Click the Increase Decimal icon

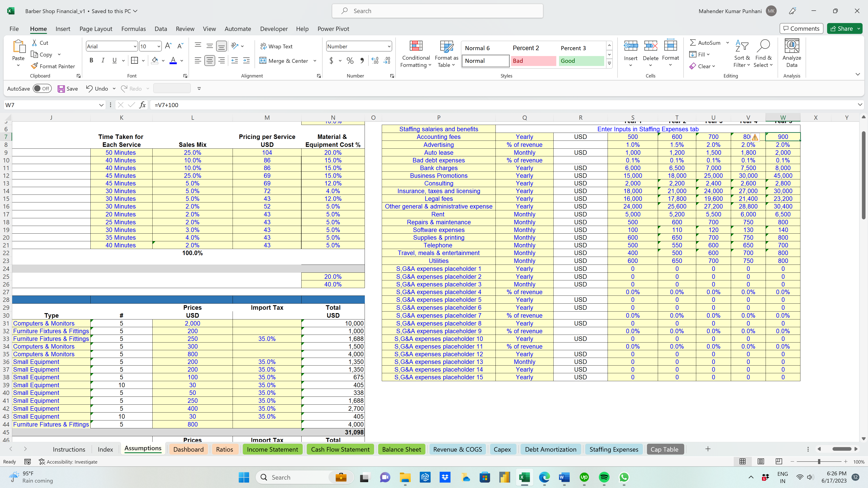tap(375, 60)
